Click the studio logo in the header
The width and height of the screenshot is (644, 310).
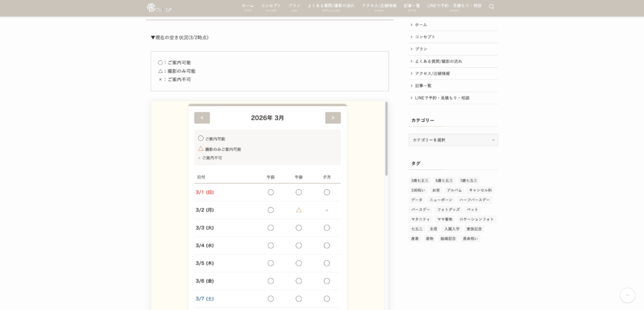coord(159,8)
